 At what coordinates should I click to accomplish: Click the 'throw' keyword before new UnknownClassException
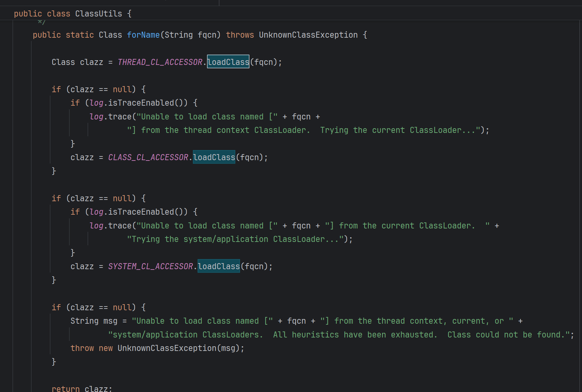[x=82, y=348]
